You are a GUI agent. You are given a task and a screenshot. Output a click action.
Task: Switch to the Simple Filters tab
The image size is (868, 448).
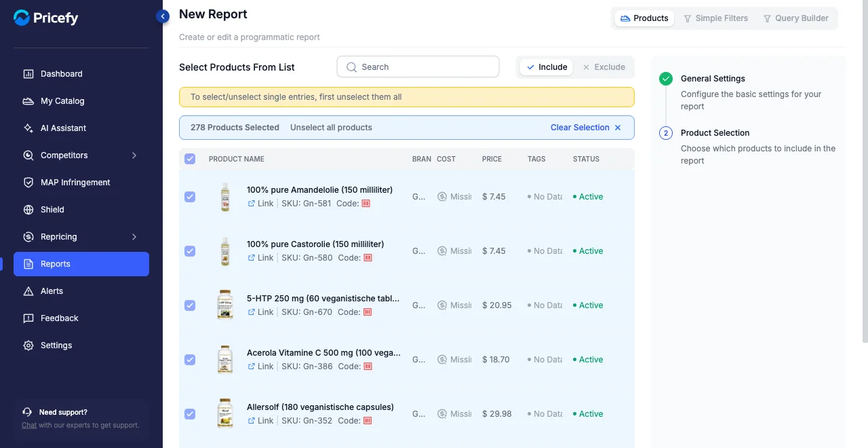click(x=715, y=18)
